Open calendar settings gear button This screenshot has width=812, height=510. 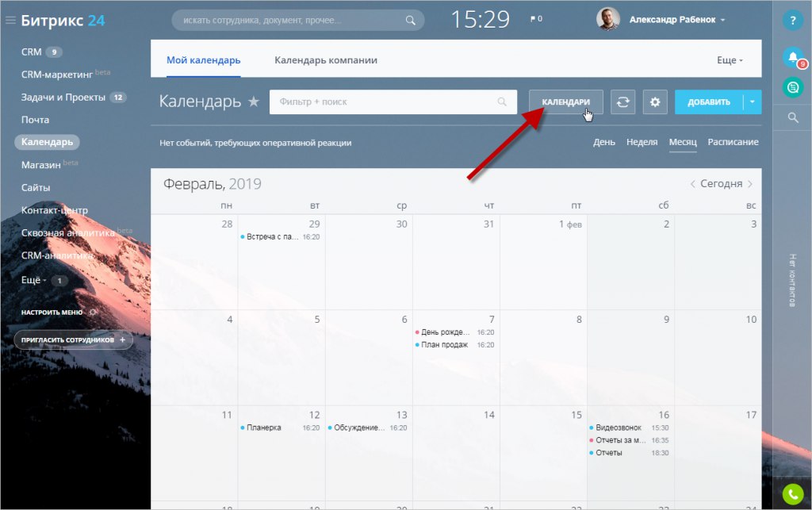tap(655, 102)
